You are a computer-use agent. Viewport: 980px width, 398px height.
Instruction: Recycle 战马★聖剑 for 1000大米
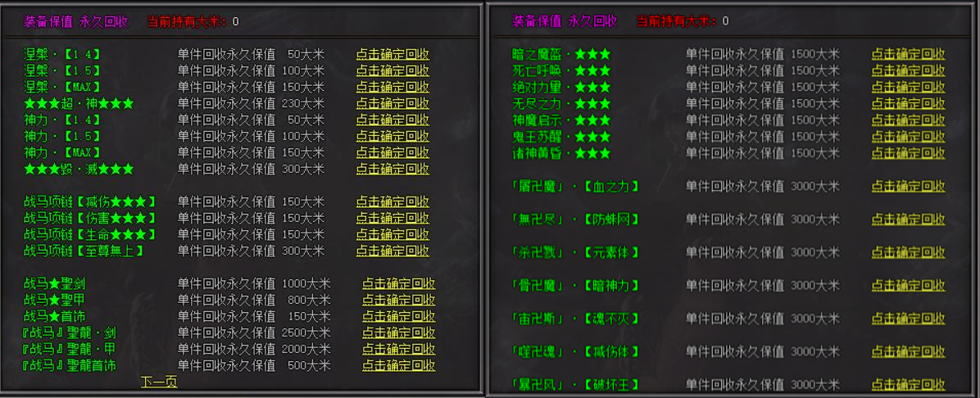pyautogui.click(x=398, y=284)
